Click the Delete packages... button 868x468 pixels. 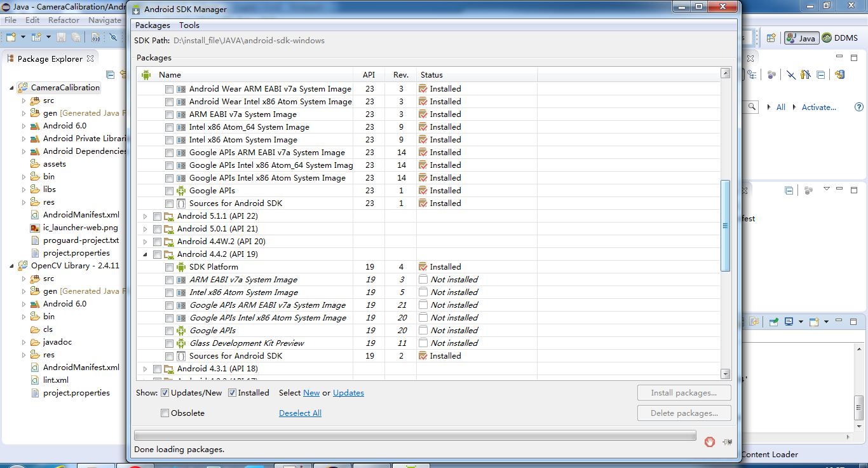click(x=684, y=413)
